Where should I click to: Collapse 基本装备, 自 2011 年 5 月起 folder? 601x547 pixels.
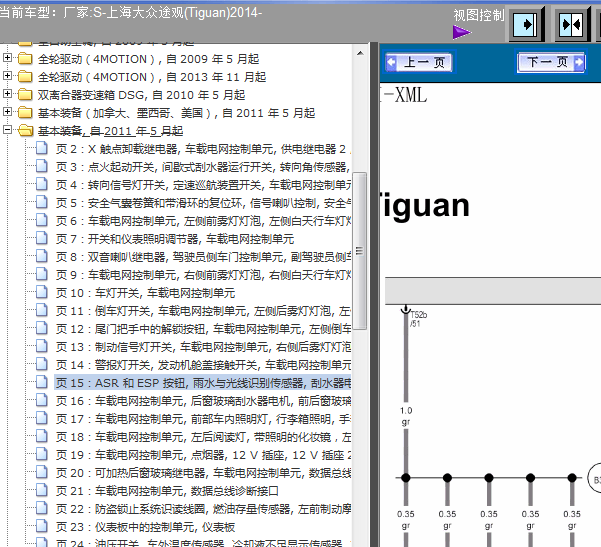[x=7, y=130]
